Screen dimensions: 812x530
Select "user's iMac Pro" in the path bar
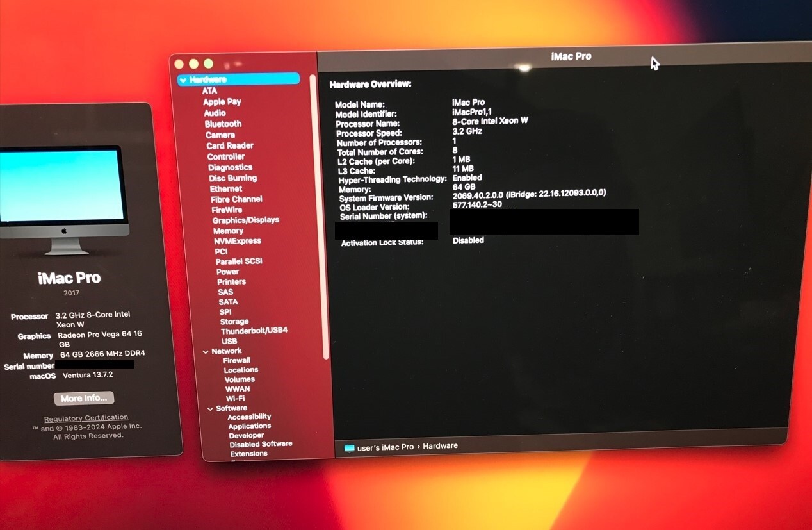tap(386, 447)
